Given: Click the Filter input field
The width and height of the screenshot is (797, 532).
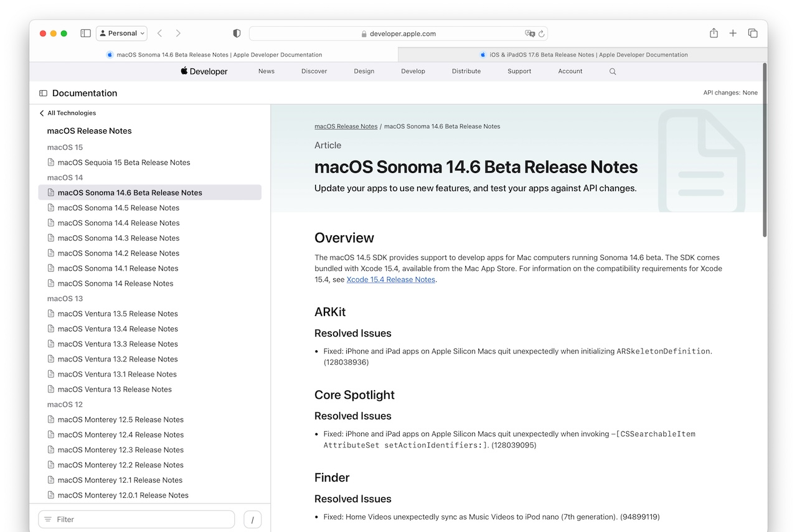Looking at the screenshot, I should click(136, 520).
